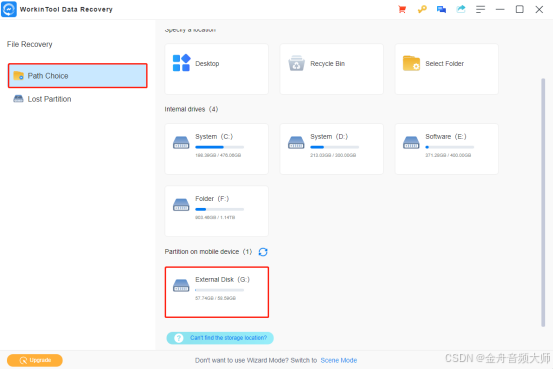This screenshot has width=554, height=369.
Task: Click the Recycle Bin icon
Action: pos(296,63)
